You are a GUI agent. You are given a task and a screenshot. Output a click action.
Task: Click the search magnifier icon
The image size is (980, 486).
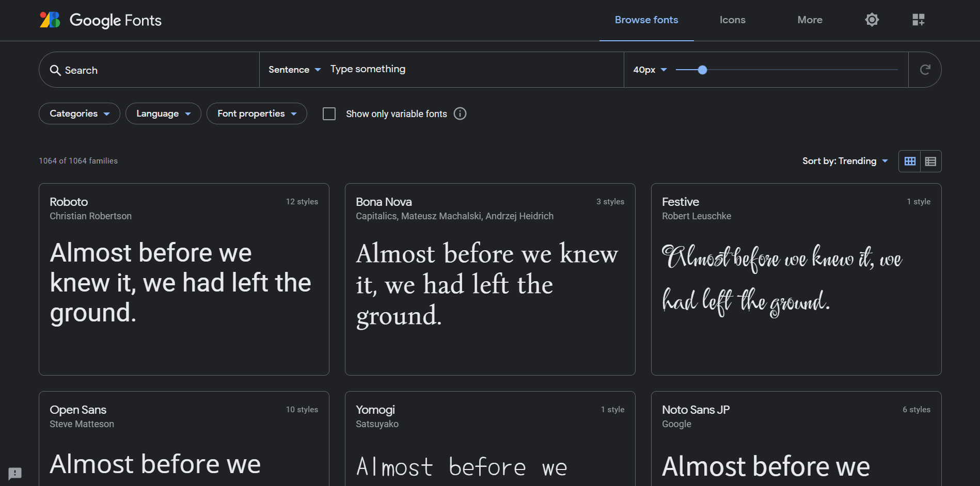click(x=55, y=70)
